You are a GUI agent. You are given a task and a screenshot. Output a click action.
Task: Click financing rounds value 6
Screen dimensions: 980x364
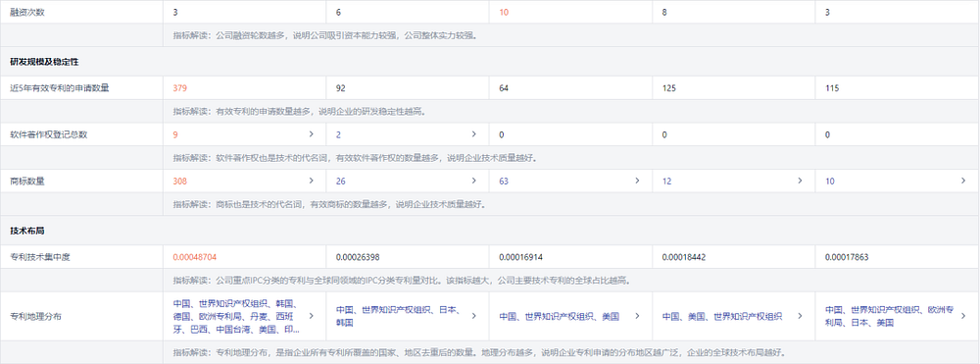(338, 12)
